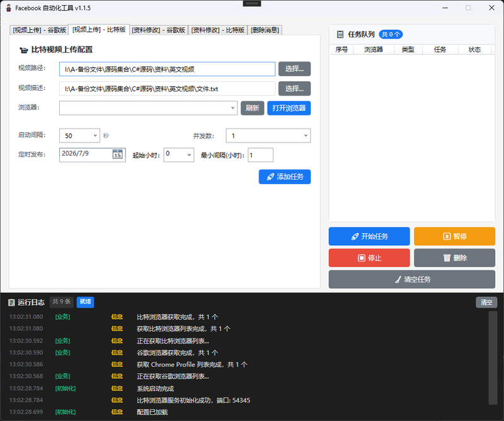The width and height of the screenshot is (504, 421).
Task: Open the calendar picker icon in 定时发布
Action: (118, 154)
